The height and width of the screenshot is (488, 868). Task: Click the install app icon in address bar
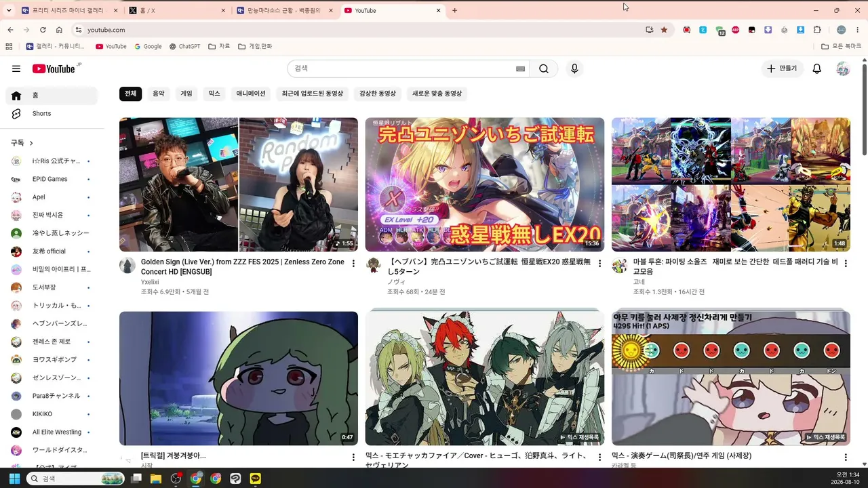tap(650, 30)
